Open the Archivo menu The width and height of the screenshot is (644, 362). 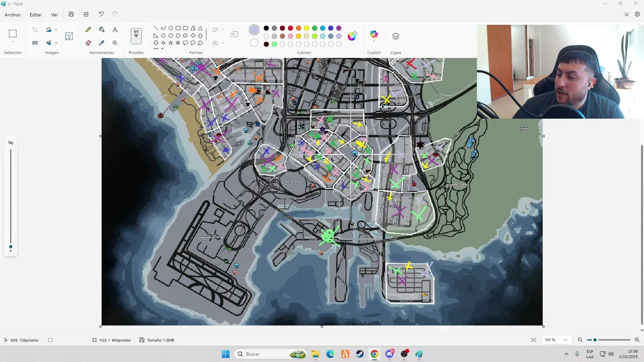click(x=13, y=15)
